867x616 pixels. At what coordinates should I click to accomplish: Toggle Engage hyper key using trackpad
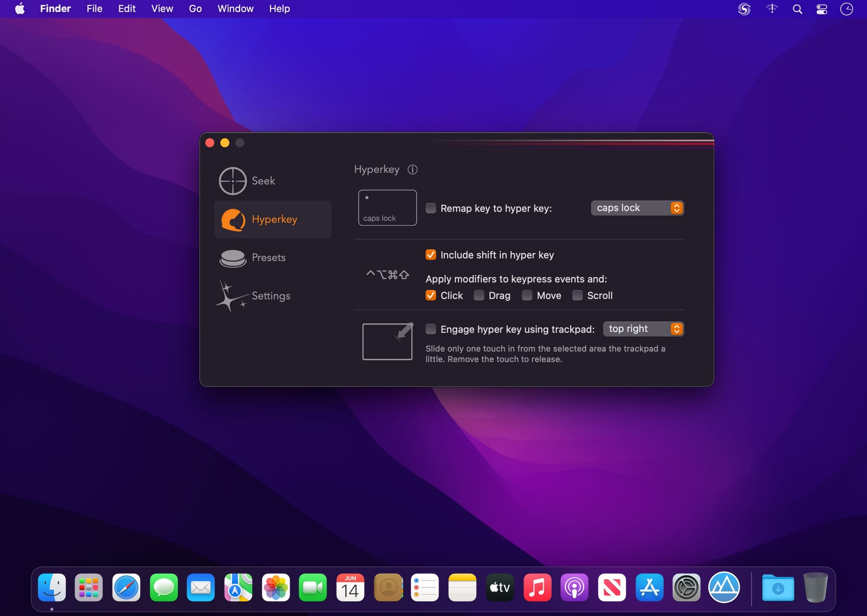(430, 329)
